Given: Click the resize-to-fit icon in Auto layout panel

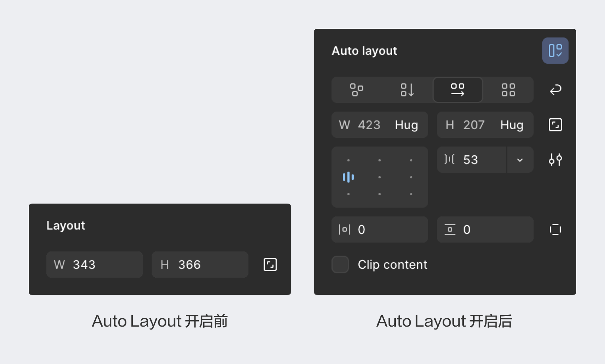Looking at the screenshot, I should pos(555,125).
